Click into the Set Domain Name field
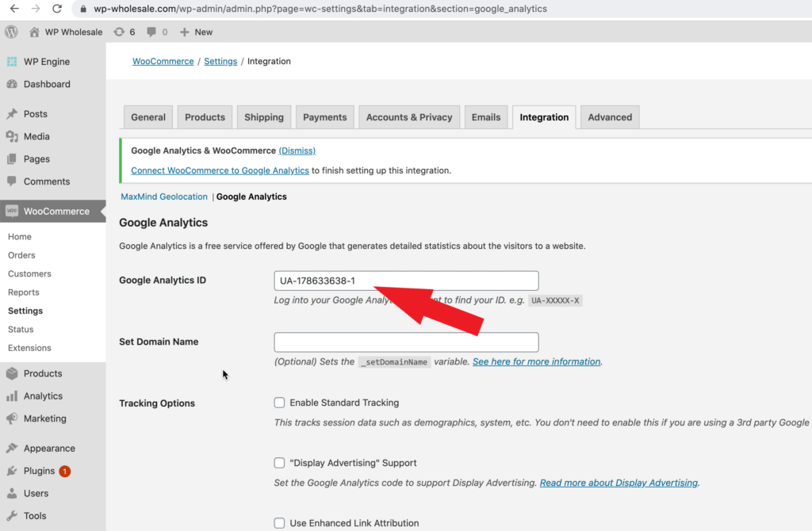812x531 pixels. (407, 342)
